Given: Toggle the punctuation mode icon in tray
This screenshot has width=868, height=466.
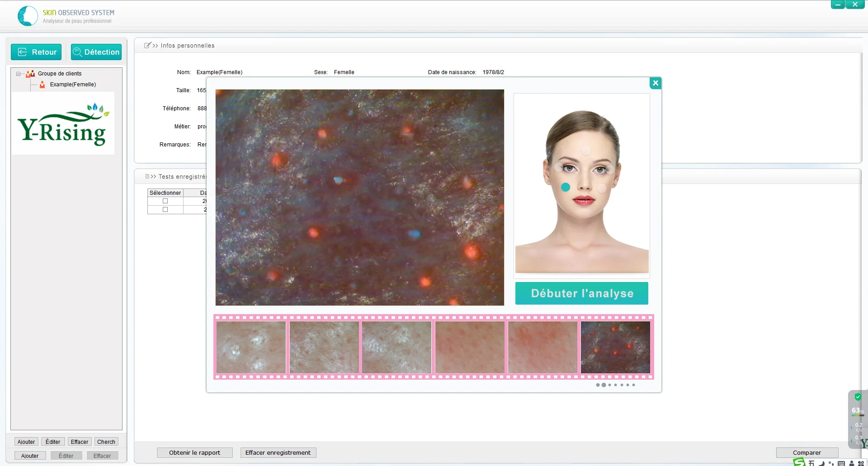Looking at the screenshot, I should click(831, 463).
